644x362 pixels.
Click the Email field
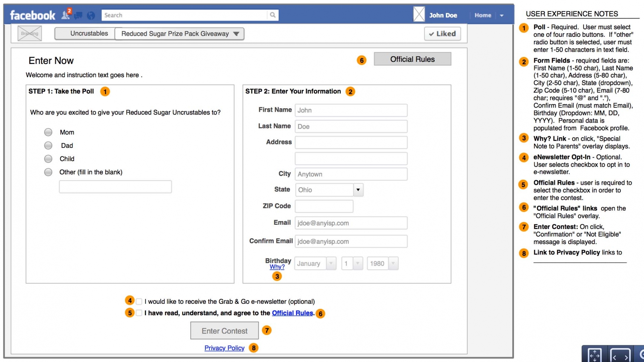(x=351, y=223)
